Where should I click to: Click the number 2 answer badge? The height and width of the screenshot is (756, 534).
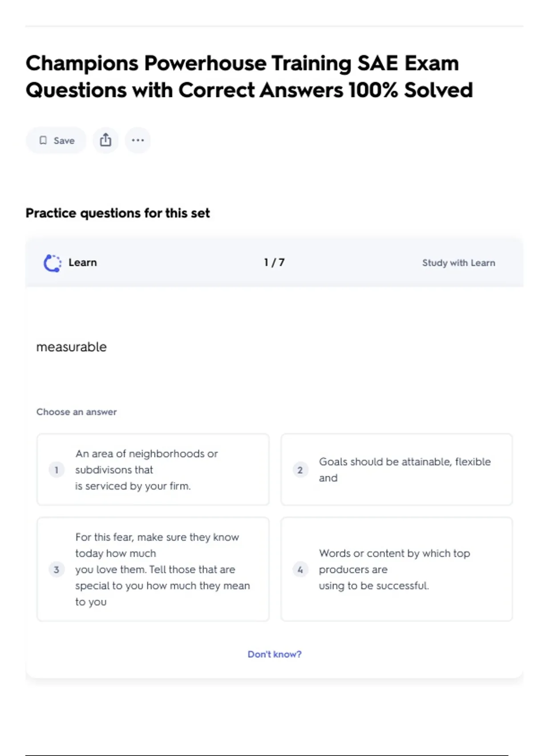(x=300, y=470)
